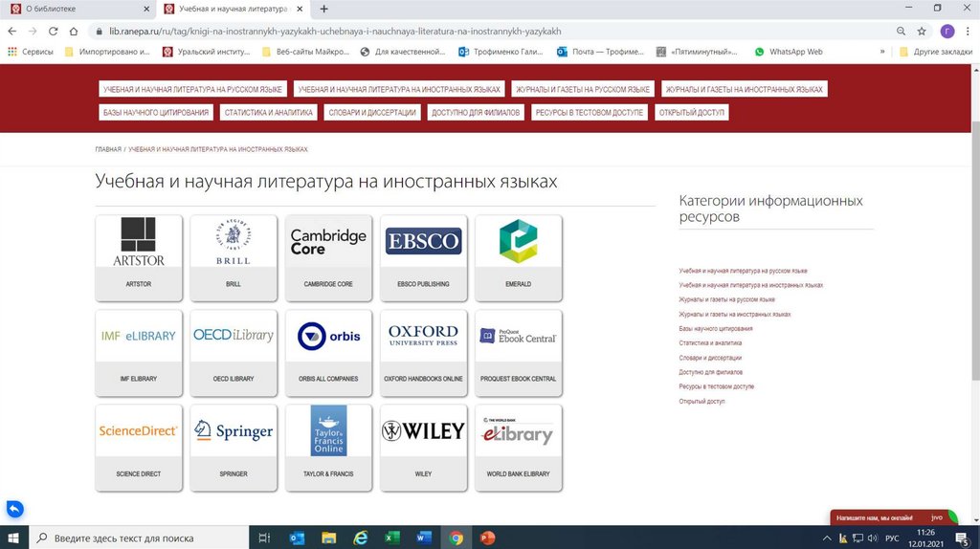980x549 pixels.
Task: Open the Emerald resource card
Action: coord(518,258)
